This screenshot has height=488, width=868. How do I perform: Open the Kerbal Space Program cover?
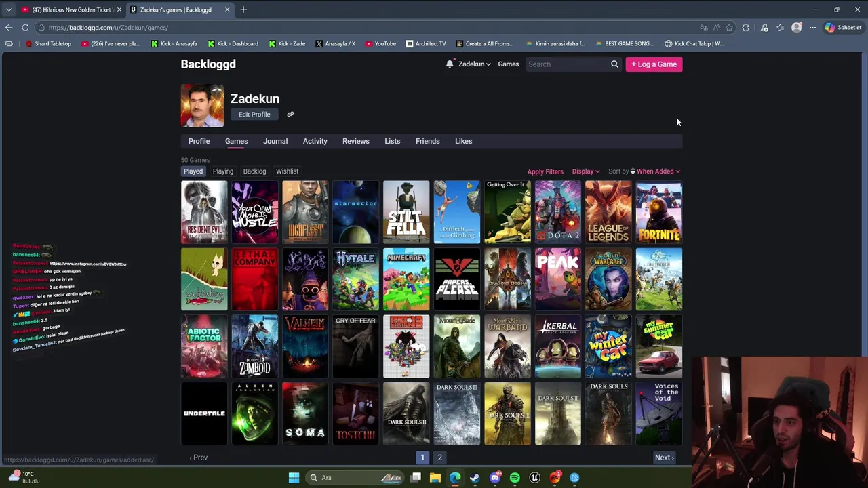[558, 346]
